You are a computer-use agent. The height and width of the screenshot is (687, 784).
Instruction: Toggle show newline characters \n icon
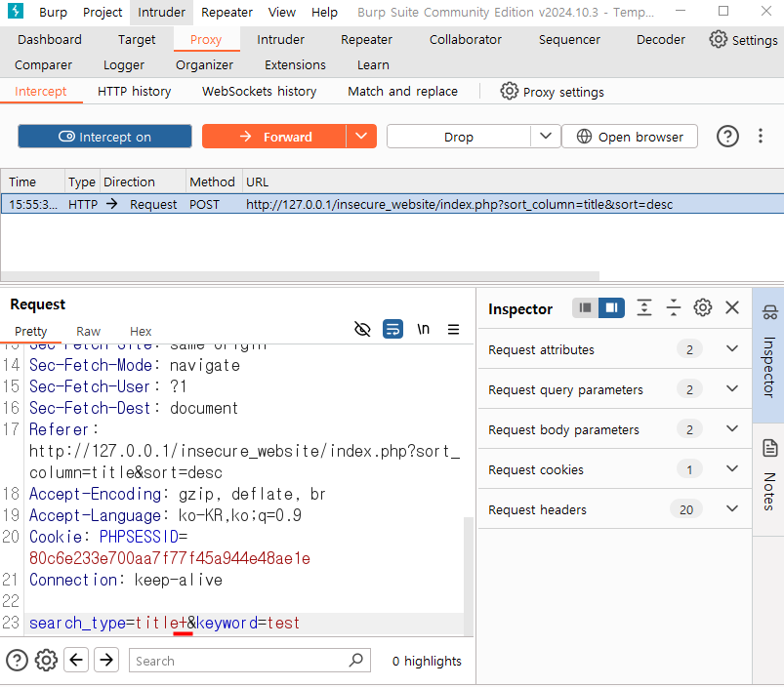[x=423, y=329]
